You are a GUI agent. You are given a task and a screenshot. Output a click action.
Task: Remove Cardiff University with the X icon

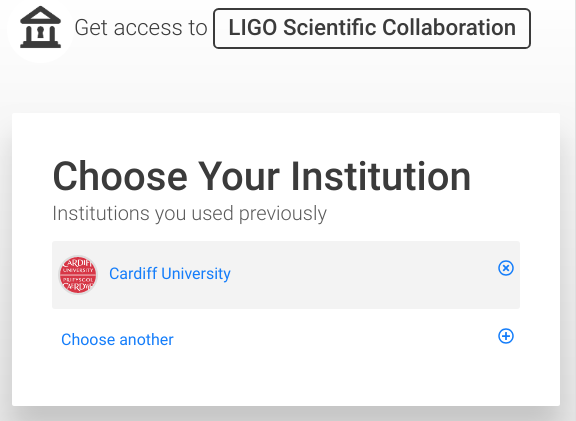click(x=506, y=268)
